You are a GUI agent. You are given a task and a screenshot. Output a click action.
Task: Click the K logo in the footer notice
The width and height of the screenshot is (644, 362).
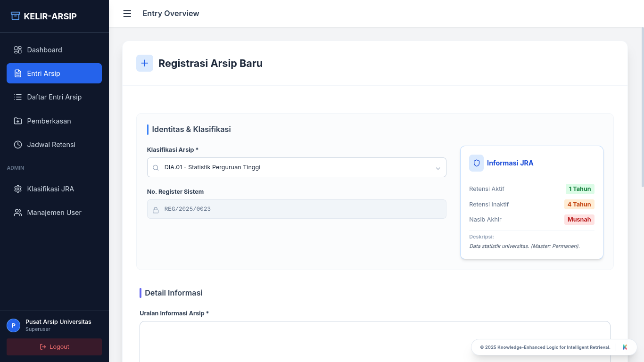tap(625, 347)
